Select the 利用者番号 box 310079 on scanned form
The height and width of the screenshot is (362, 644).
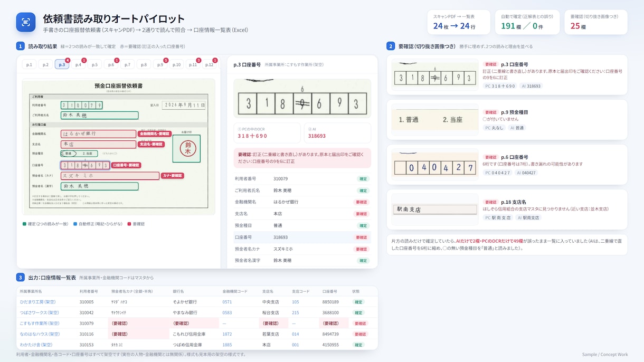(x=81, y=105)
